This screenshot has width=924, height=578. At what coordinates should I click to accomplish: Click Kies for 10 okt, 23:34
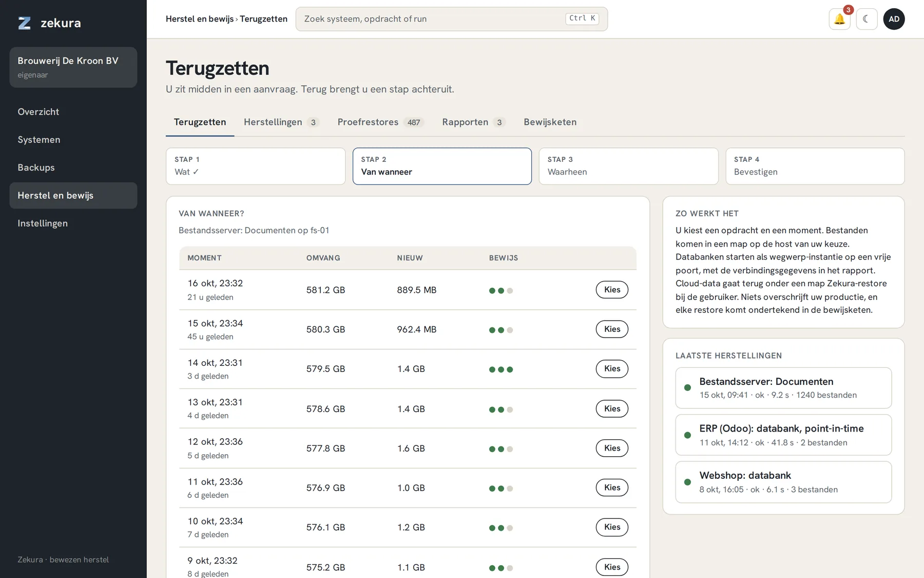pos(612,527)
